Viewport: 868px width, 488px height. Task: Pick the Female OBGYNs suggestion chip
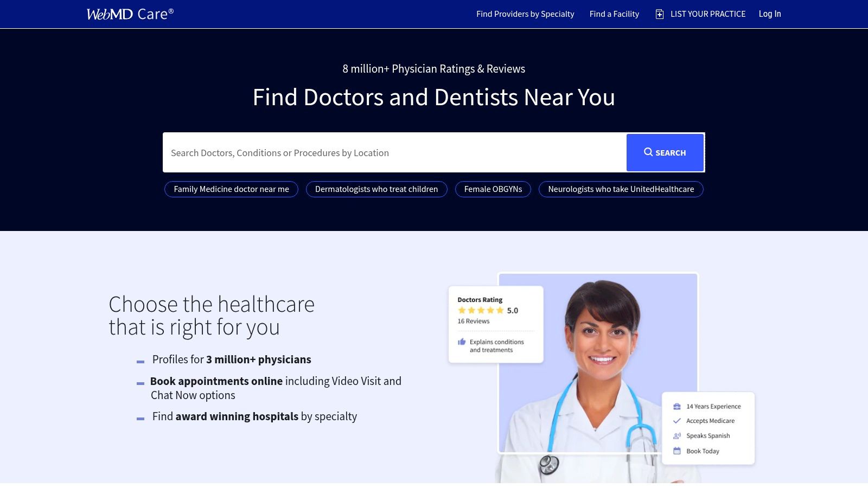coord(493,189)
